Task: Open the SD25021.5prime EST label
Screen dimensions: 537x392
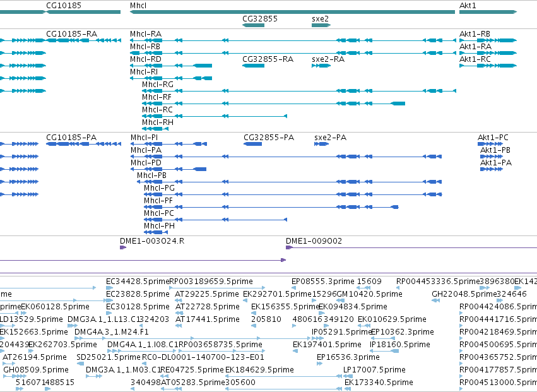Action: click(109, 357)
